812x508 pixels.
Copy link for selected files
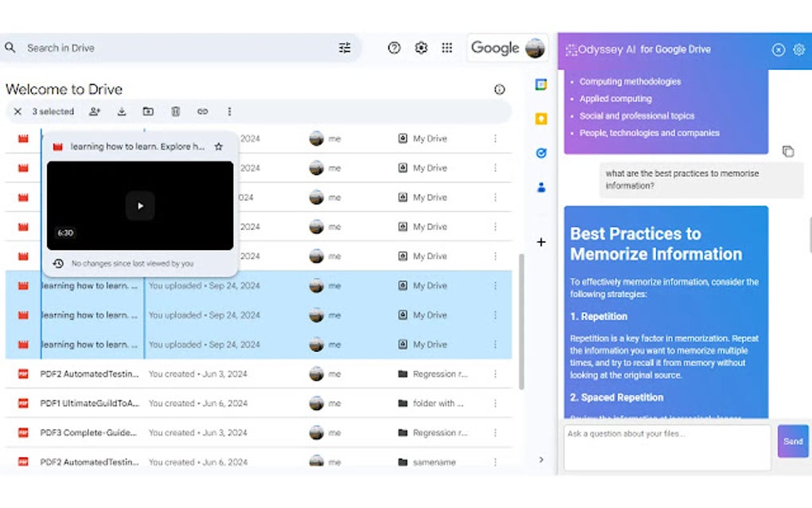click(202, 111)
